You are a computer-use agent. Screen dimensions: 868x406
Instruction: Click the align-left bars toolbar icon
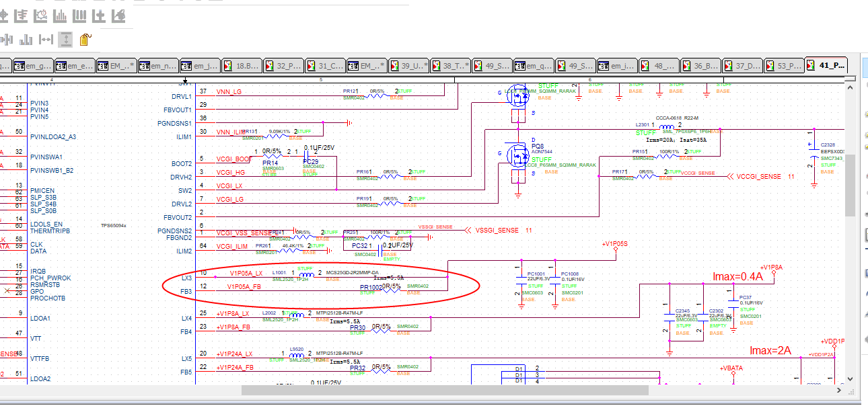pyautogui.click(x=22, y=15)
